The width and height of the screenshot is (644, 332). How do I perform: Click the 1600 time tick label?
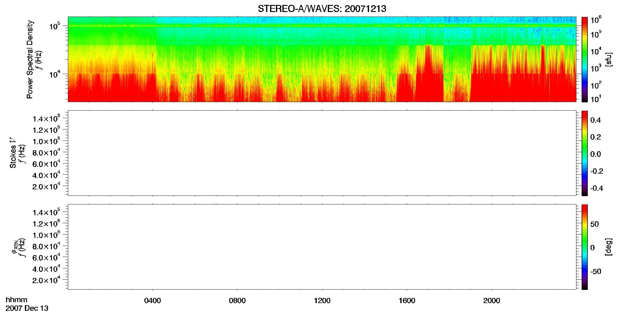click(407, 301)
